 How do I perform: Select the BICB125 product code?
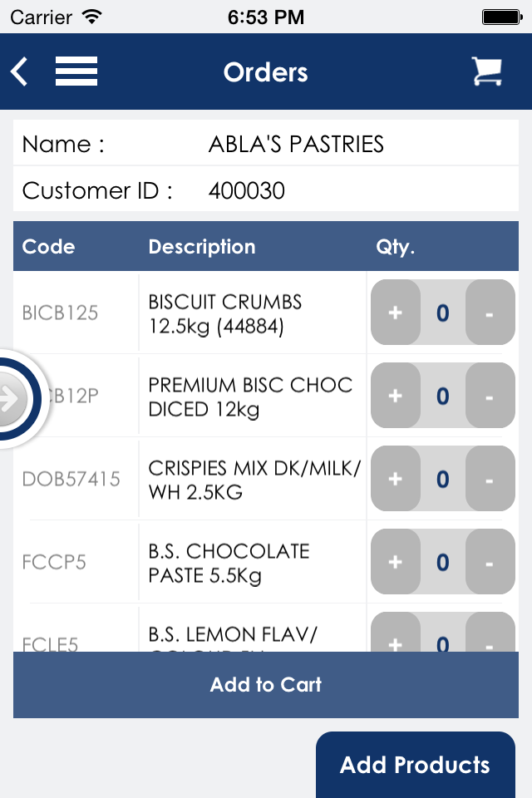pos(60,313)
